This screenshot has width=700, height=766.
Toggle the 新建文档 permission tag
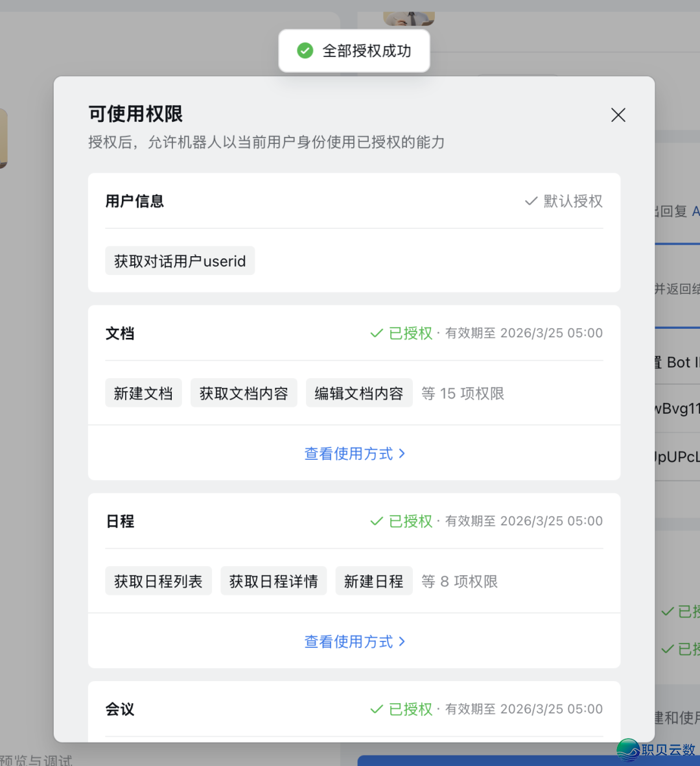(143, 392)
